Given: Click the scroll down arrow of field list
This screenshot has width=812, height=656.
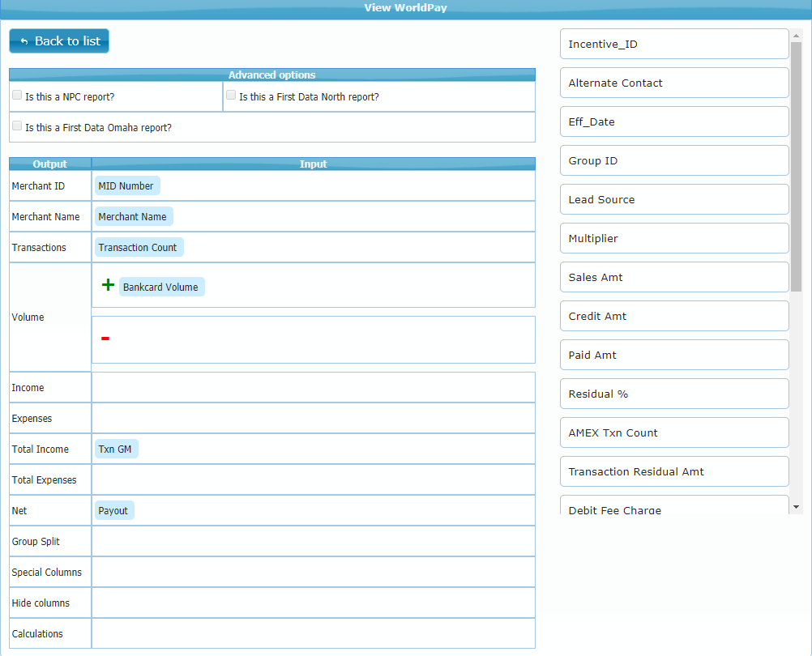Looking at the screenshot, I should pyautogui.click(x=796, y=507).
